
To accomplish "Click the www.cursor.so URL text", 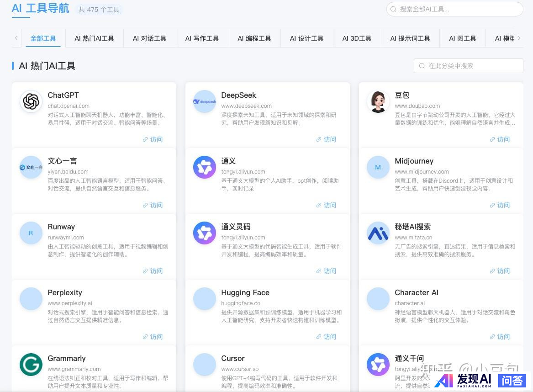I will coord(240,369).
